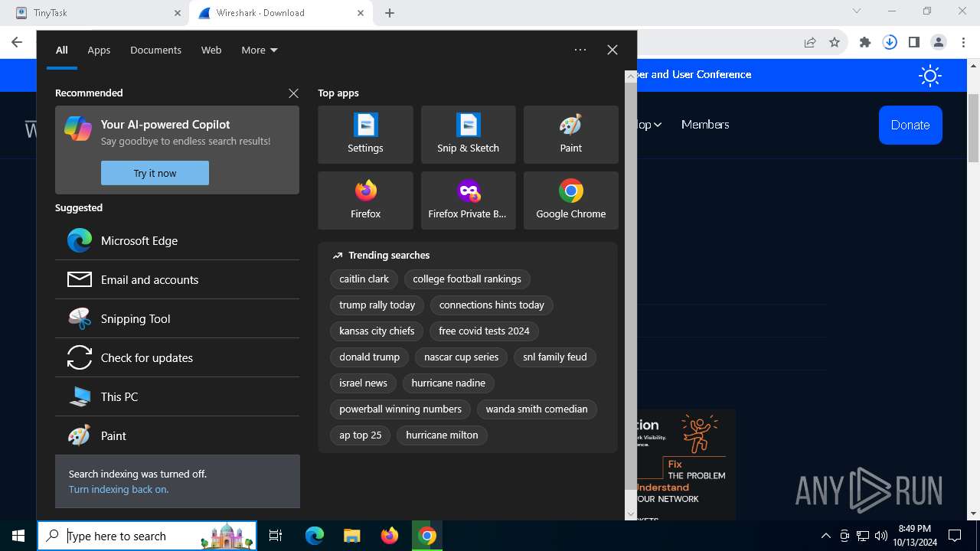Open Settings from Top apps
This screenshot has width=980, height=551.
(365, 135)
